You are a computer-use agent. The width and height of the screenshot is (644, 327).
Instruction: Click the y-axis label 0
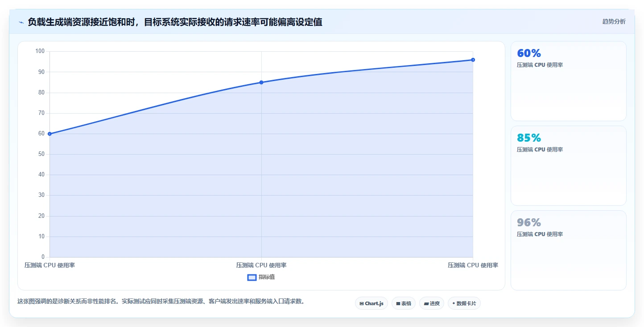[43, 257]
